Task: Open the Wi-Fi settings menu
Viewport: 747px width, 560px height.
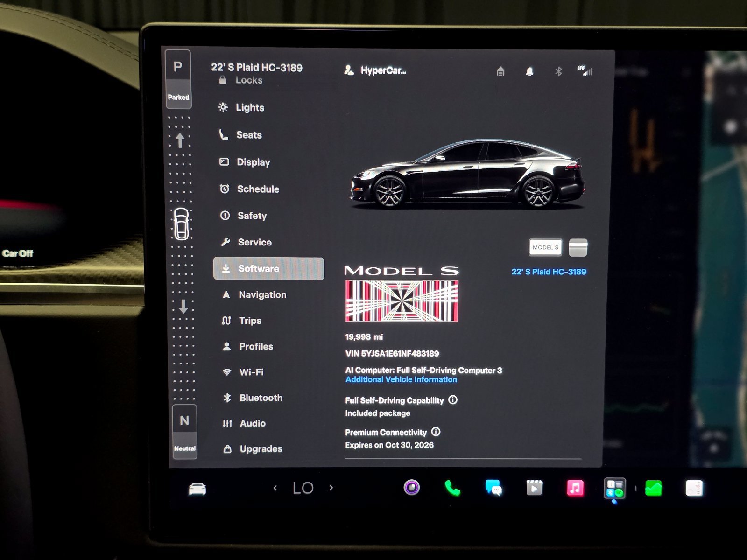Action: point(243,372)
